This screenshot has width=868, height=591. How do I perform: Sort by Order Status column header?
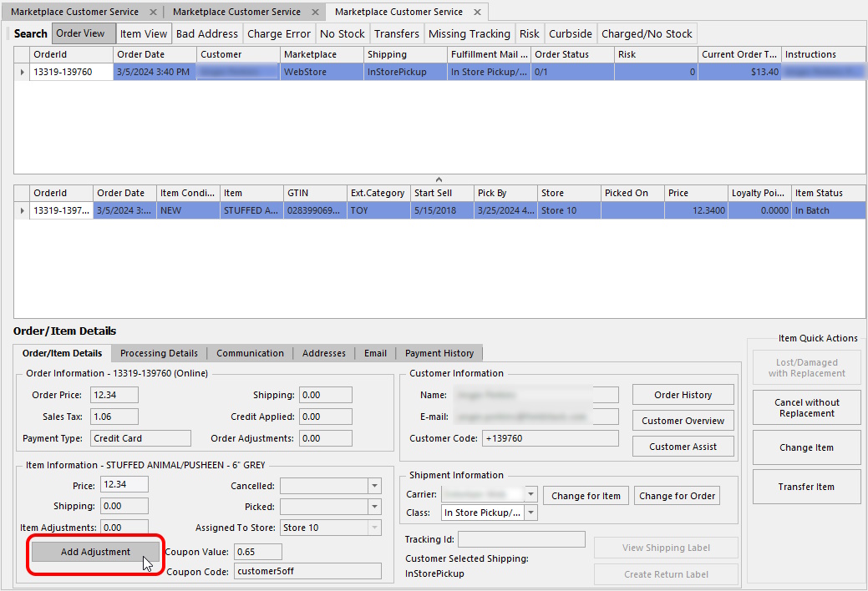tap(572, 54)
